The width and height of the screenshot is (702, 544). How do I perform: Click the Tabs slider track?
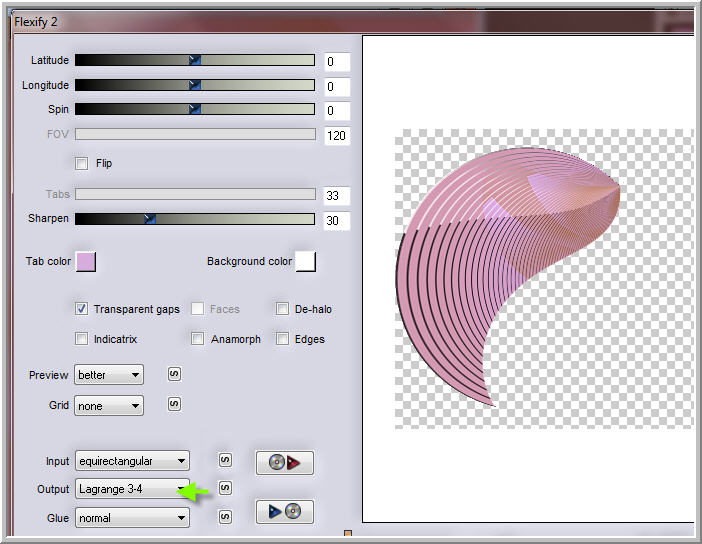195,194
